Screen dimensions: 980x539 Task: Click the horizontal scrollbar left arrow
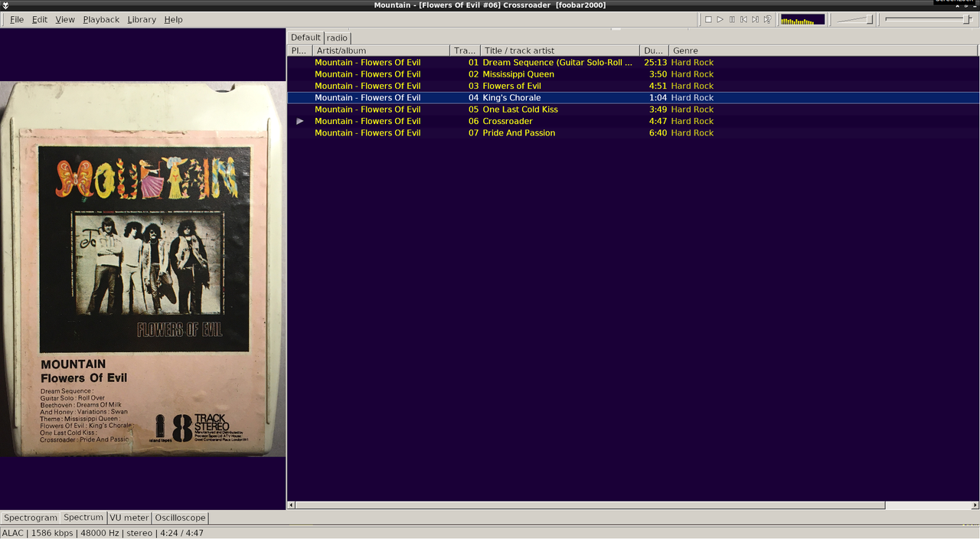point(291,505)
